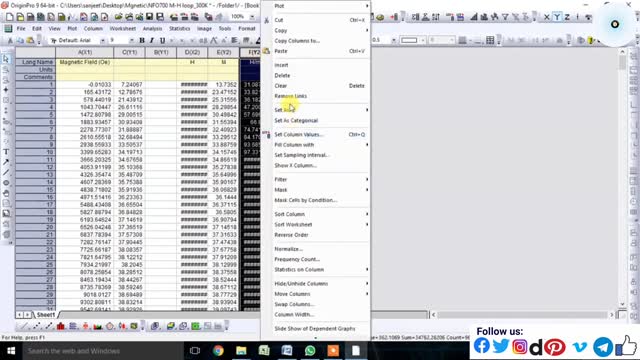Select the Pointer tool in left toolbar

[x=6, y=59]
